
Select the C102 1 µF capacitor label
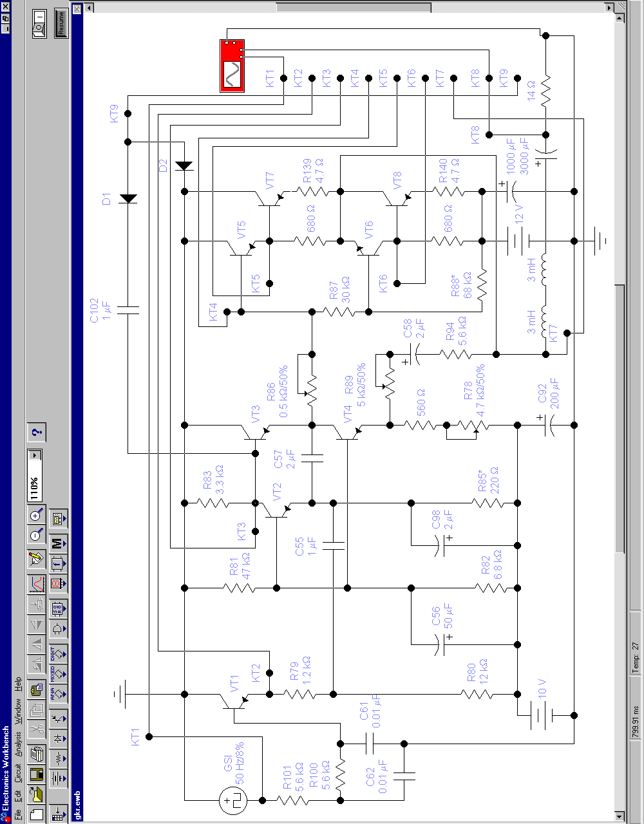click(99, 310)
